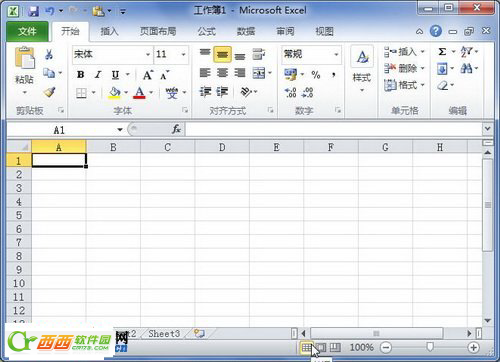Screen dimensions: 500x362
Task: Click the Merge and Center icon
Action: point(259,73)
